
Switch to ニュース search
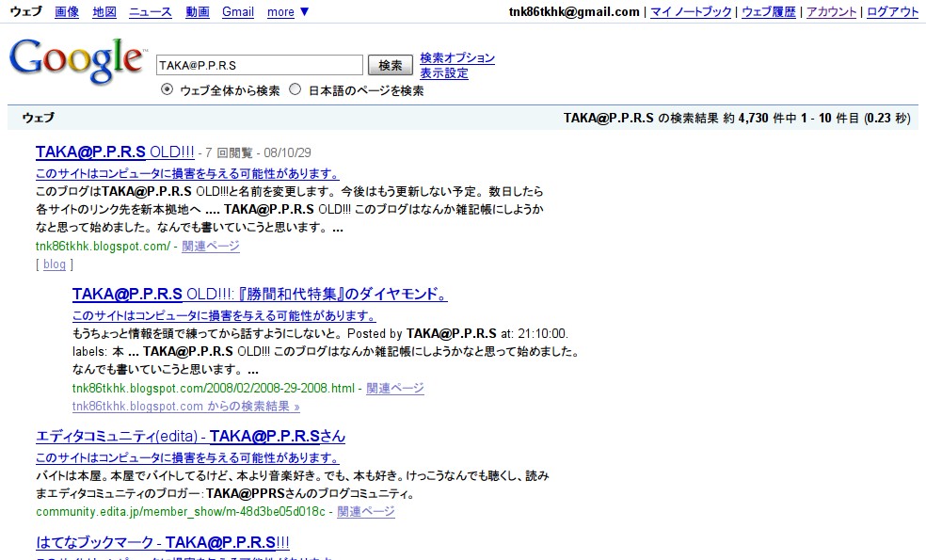pos(150,11)
